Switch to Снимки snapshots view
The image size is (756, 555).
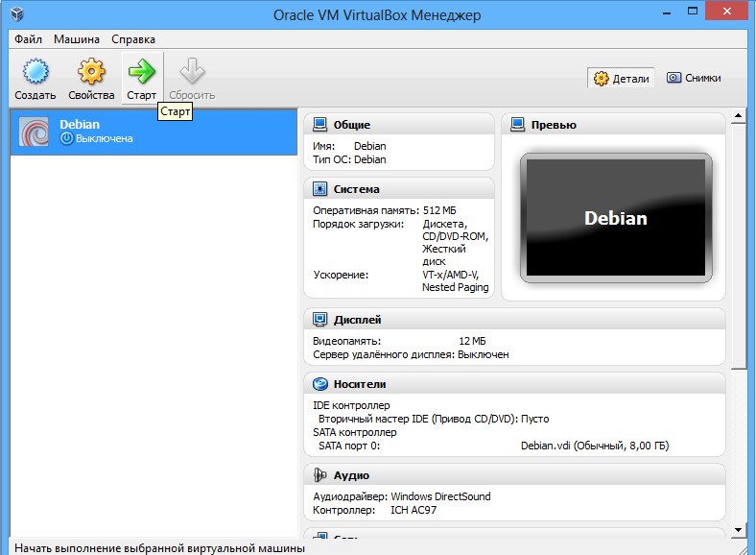click(694, 78)
